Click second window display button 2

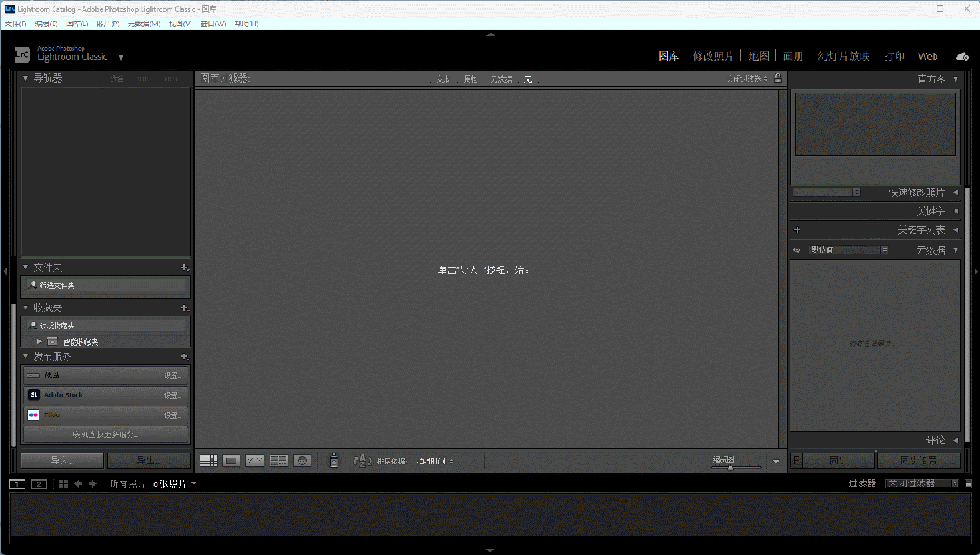click(39, 484)
